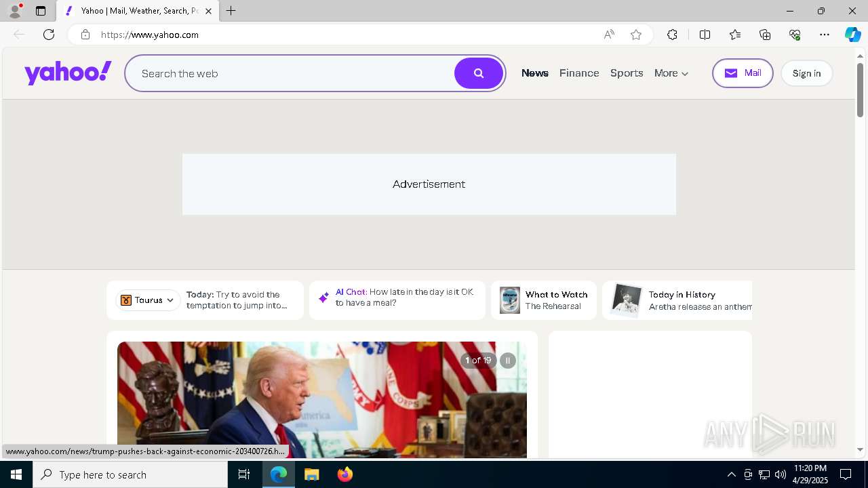Go to Yahoo Sports
This screenshot has width=868, height=488.
(627, 73)
